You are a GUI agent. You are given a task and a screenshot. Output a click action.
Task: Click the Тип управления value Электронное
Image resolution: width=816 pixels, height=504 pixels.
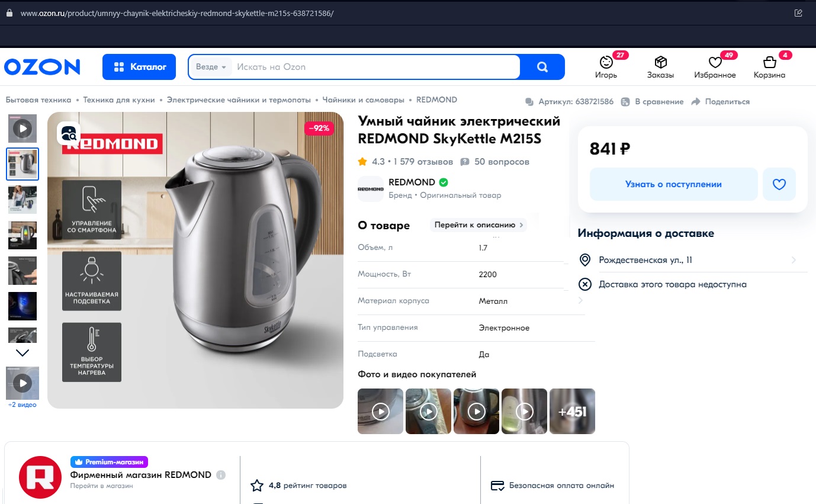pyautogui.click(x=504, y=328)
